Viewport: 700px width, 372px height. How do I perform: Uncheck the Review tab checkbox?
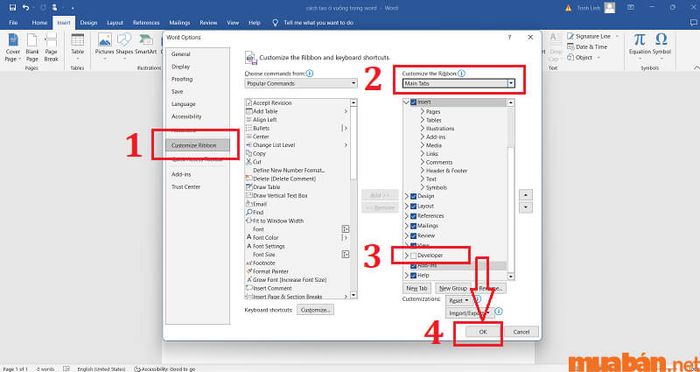pos(413,236)
